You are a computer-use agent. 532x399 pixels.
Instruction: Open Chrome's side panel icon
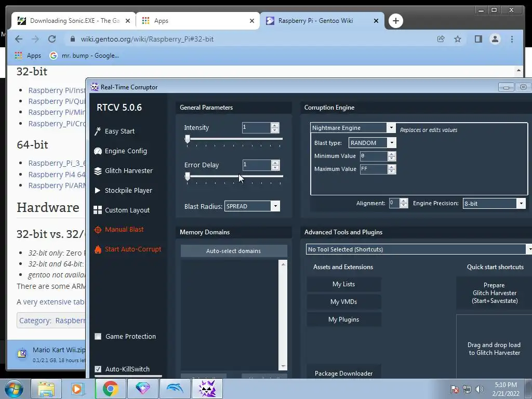click(478, 39)
